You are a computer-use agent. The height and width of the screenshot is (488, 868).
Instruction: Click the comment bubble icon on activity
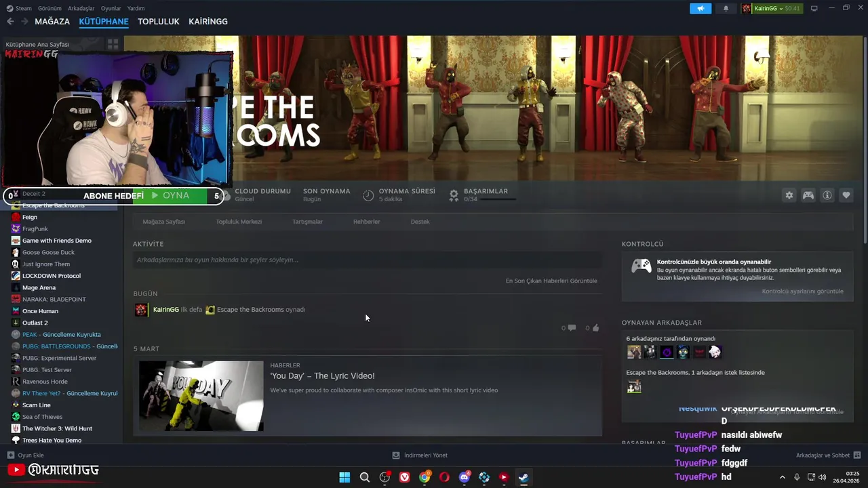coord(572,328)
